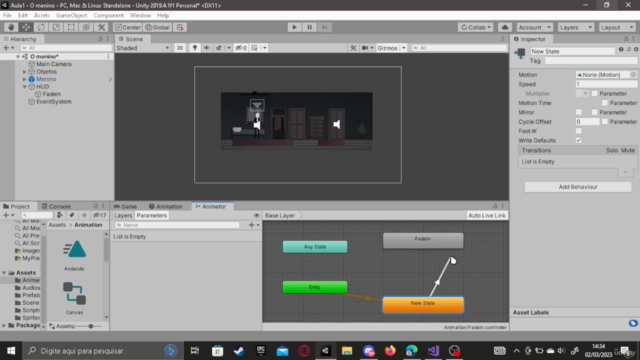
Task: Enable Cycle Offset Parameter checkbox
Action: coord(604,122)
